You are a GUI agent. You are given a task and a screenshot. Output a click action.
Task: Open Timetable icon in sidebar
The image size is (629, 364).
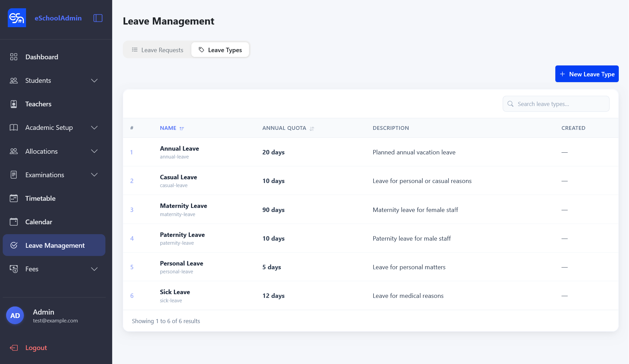coord(14,198)
